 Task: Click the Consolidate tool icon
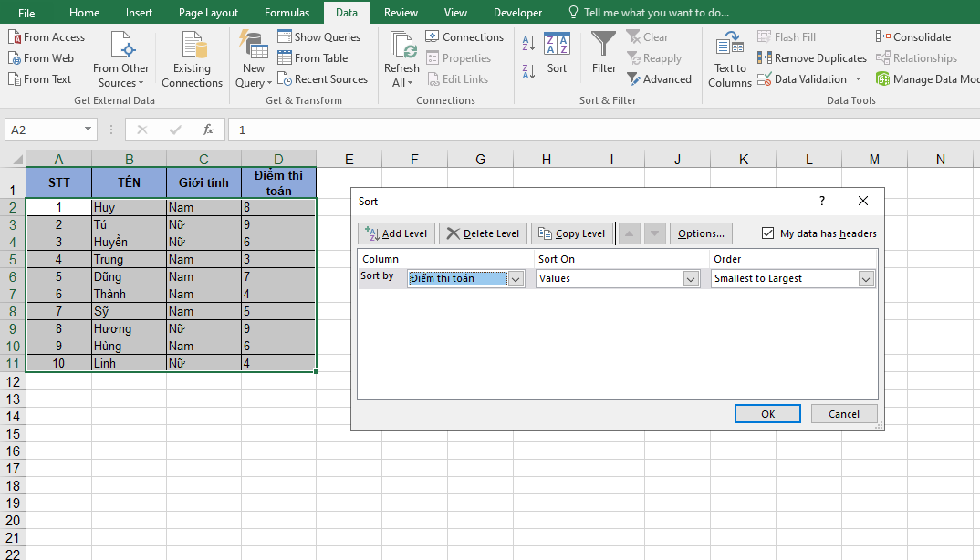pyautogui.click(x=882, y=37)
